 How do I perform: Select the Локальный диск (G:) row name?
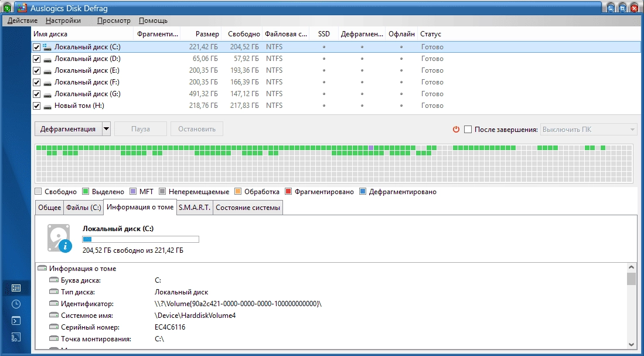(87, 94)
